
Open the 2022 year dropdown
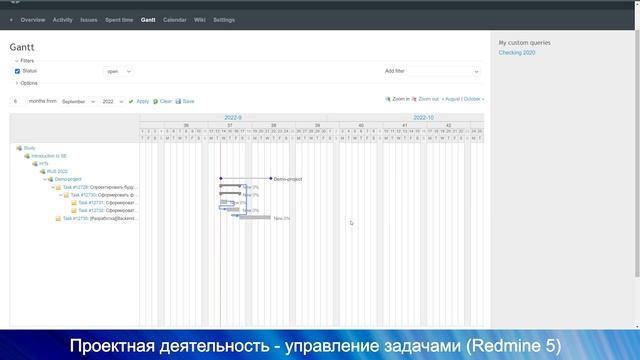tap(112, 102)
